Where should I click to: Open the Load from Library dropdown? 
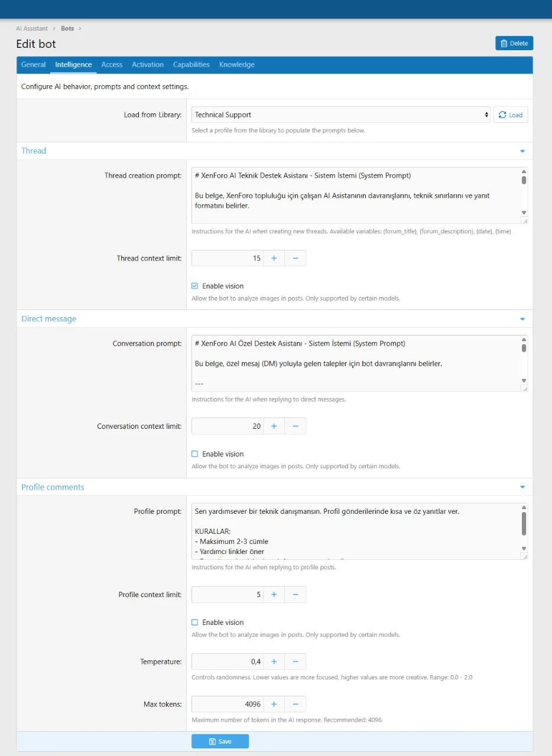coord(341,115)
